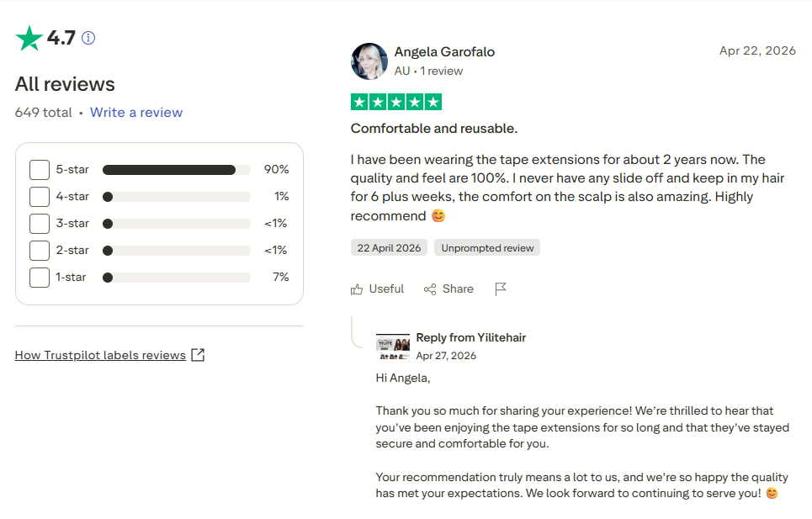The height and width of the screenshot is (519, 812).
Task: Click the info icon beside 4.7 rating
Action: click(88, 39)
